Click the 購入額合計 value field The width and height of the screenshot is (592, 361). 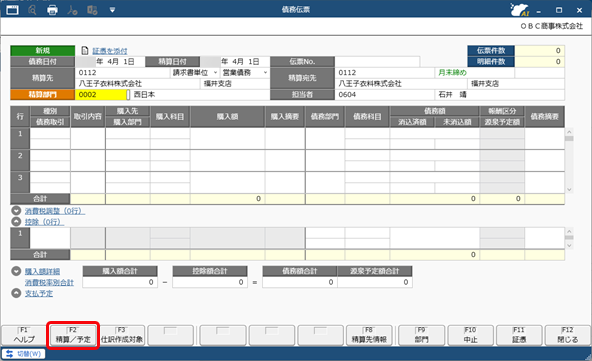point(120,282)
